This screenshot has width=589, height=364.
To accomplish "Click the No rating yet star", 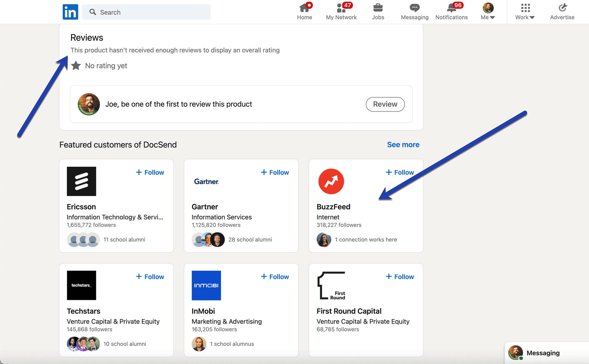I will tap(76, 66).
